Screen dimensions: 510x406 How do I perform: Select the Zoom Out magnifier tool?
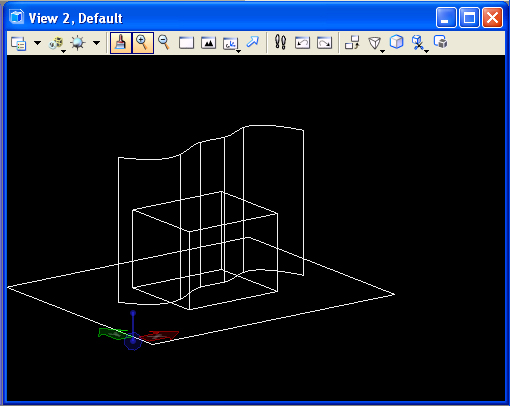pos(164,43)
